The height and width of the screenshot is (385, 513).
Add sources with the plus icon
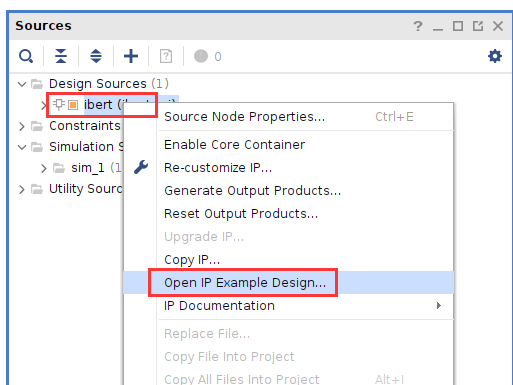[131, 56]
